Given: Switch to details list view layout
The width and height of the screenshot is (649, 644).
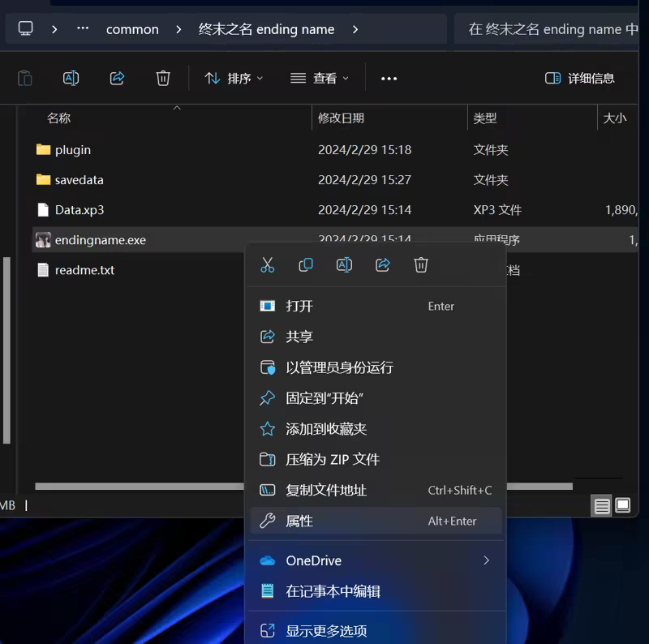Looking at the screenshot, I should point(602,505).
